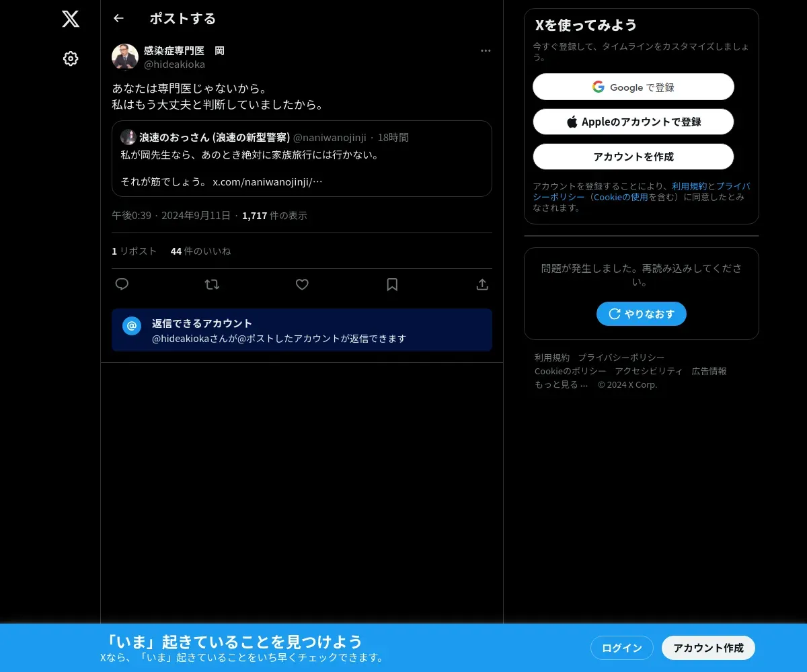The width and height of the screenshot is (807, 672).
Task: Go back using the arrow icon
Action: pos(118,18)
